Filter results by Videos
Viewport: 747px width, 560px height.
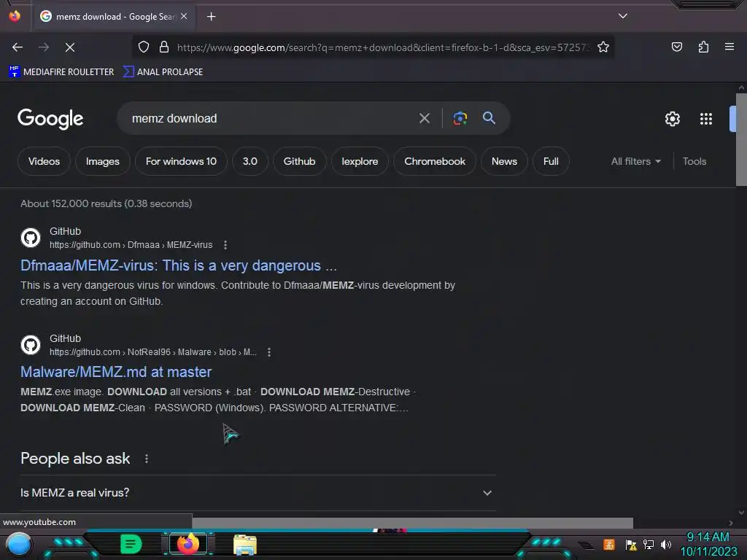pyautogui.click(x=44, y=161)
